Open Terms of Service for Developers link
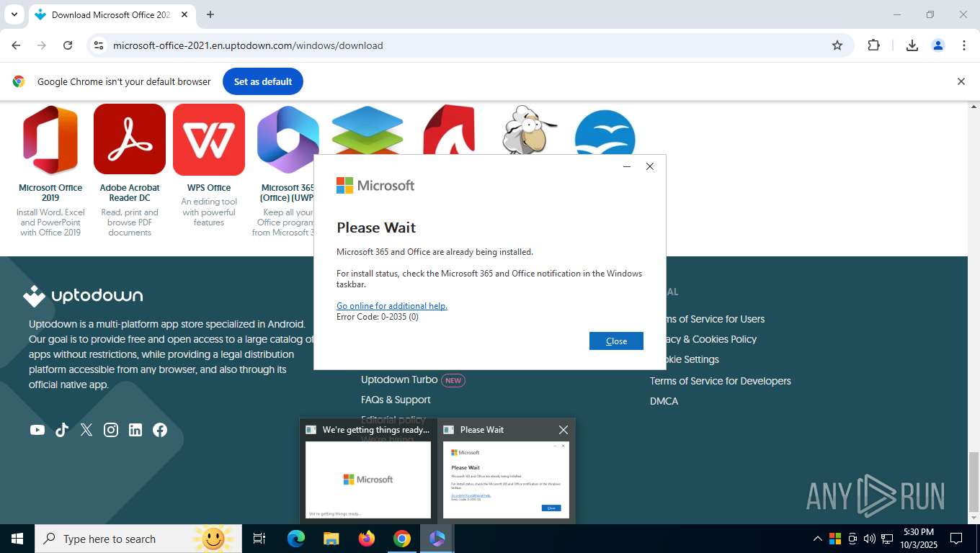Viewport: 980px width, 553px height. pyautogui.click(x=721, y=381)
